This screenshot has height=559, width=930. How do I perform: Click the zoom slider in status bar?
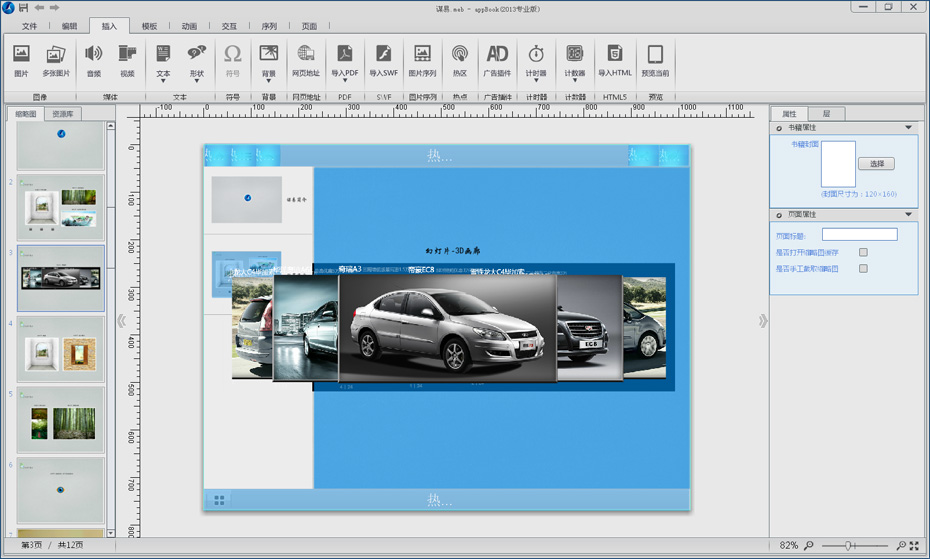click(850, 546)
